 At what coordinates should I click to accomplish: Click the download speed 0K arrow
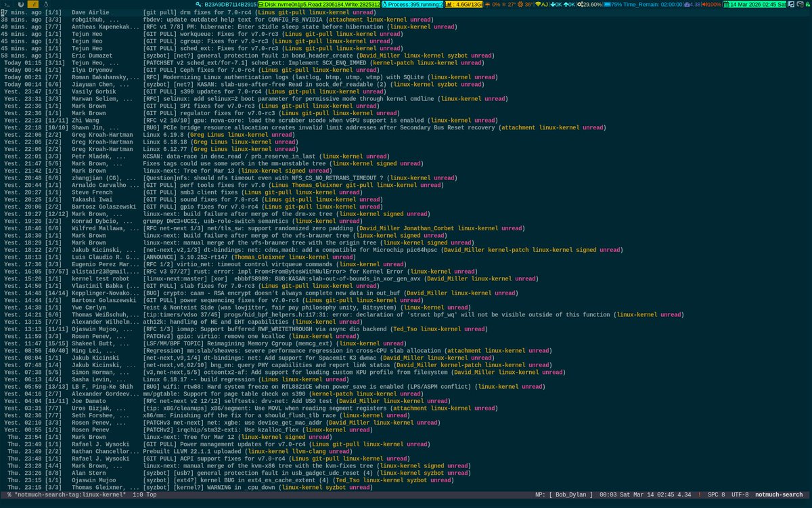click(557, 5)
